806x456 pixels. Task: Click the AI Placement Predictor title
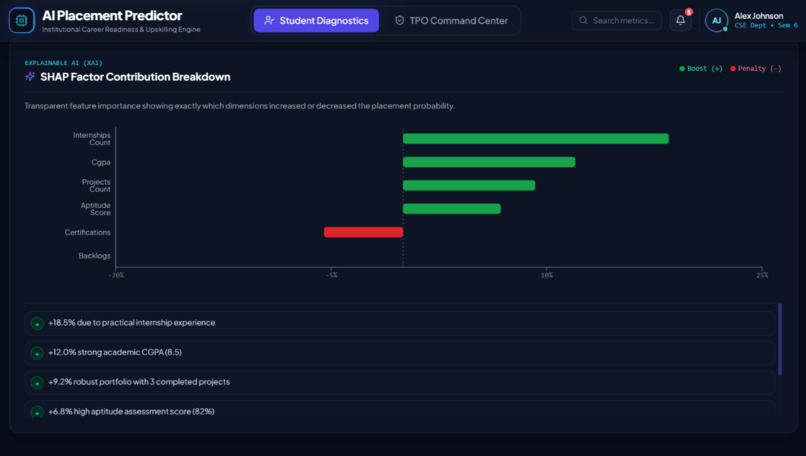pos(112,15)
